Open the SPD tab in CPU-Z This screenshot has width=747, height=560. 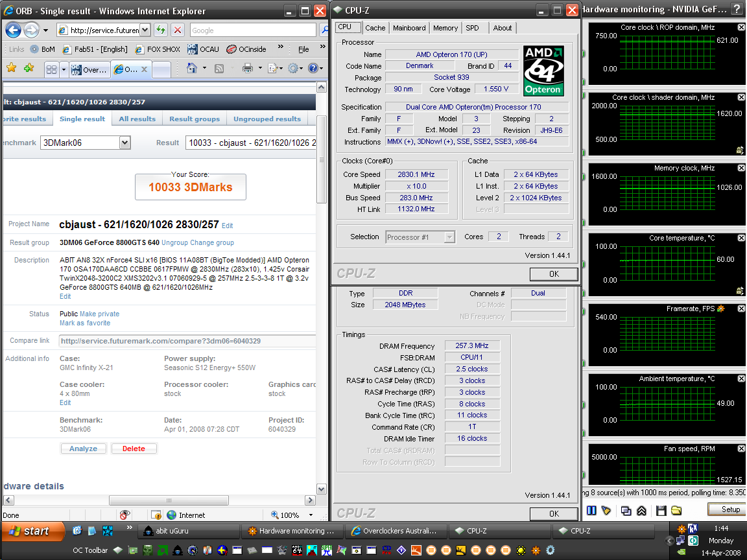pos(472,28)
